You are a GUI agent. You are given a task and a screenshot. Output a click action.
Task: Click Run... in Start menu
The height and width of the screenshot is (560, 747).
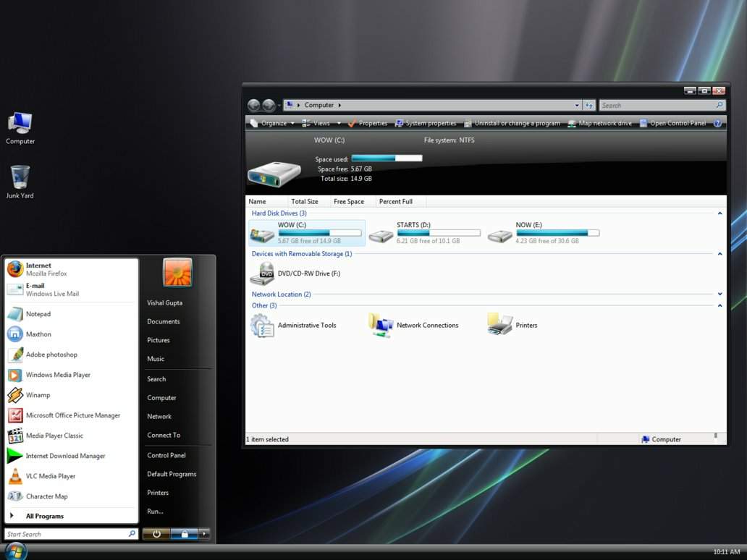156,511
